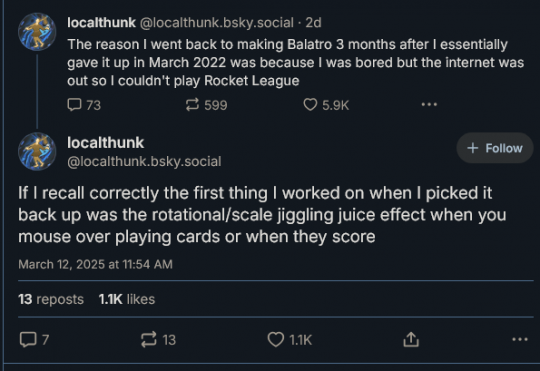This screenshot has width=540, height=371.
Task: Share the main post via upload icon
Action: (411, 339)
